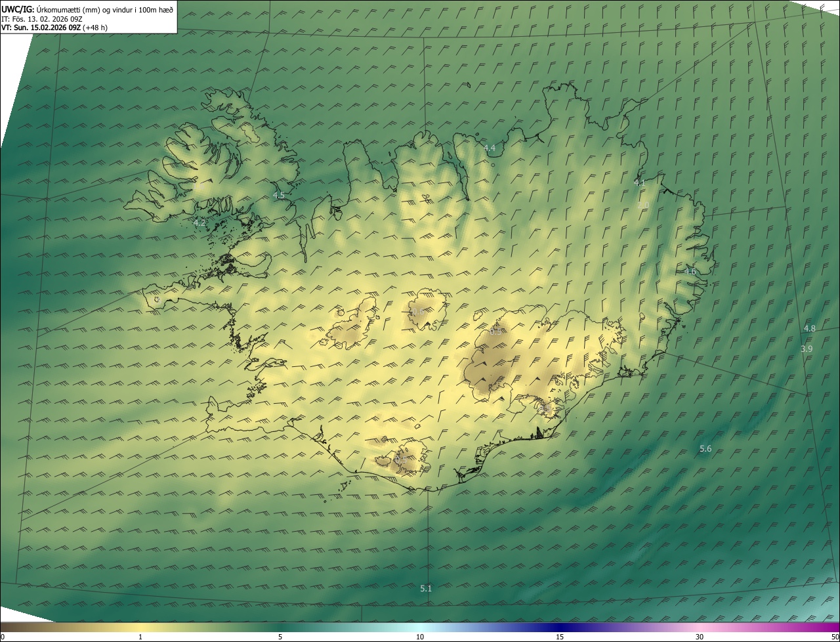Click the '4.6' value on the east fjords

pyautogui.click(x=690, y=272)
